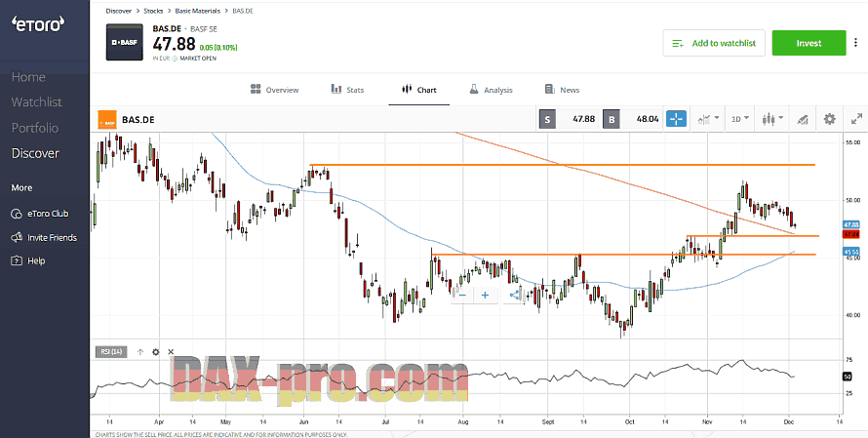Click the Discover breadcrumb
This screenshot has height=438, width=868.
[x=118, y=11]
